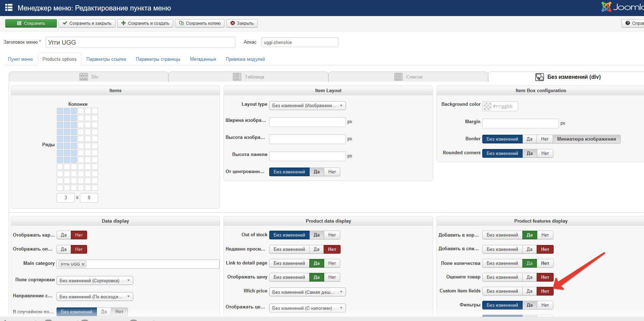This screenshot has width=644, height=321.
Task: Click the Joomla logo
Action: point(623,7)
